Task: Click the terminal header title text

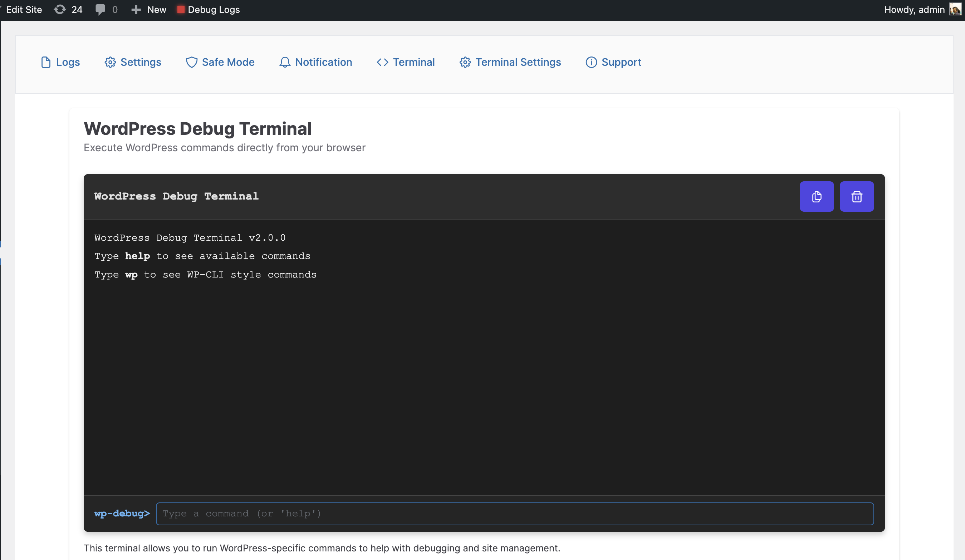Action: 177,196
